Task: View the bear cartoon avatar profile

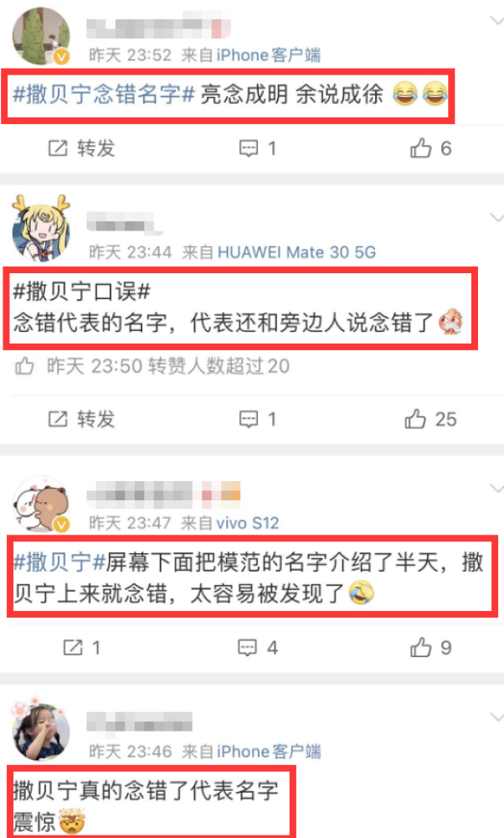Action: tap(41, 504)
